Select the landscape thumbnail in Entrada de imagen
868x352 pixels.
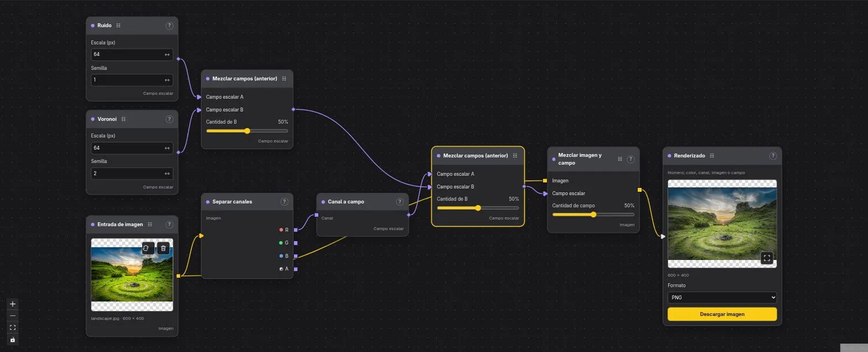click(x=132, y=274)
